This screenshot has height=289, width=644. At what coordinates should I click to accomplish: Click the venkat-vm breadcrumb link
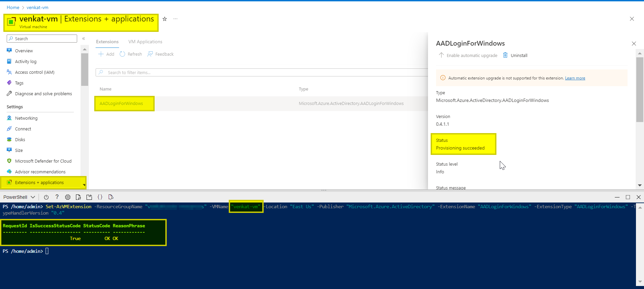[x=38, y=7]
